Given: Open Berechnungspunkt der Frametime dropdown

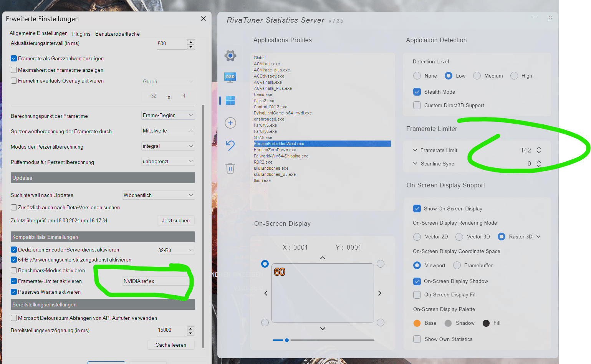Looking at the screenshot, I should tap(168, 115).
